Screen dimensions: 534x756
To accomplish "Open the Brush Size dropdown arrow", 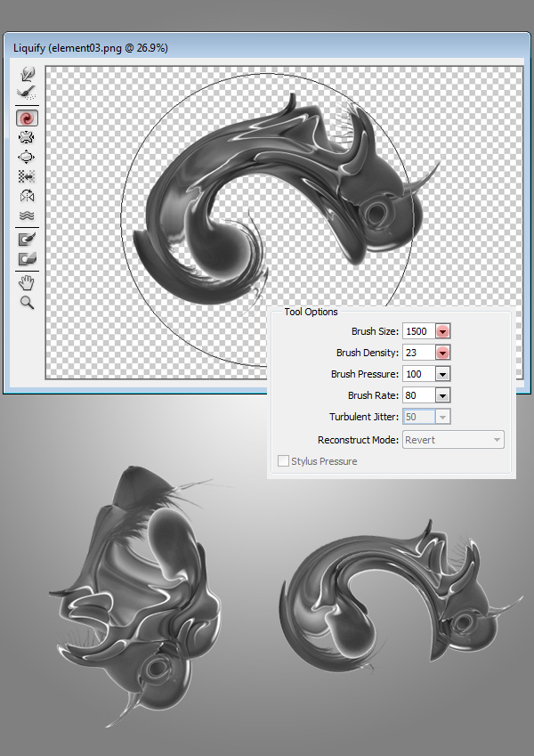I will 442,331.
